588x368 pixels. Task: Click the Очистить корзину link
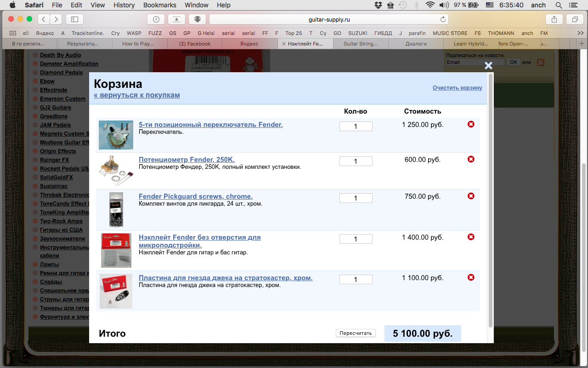pyautogui.click(x=458, y=88)
